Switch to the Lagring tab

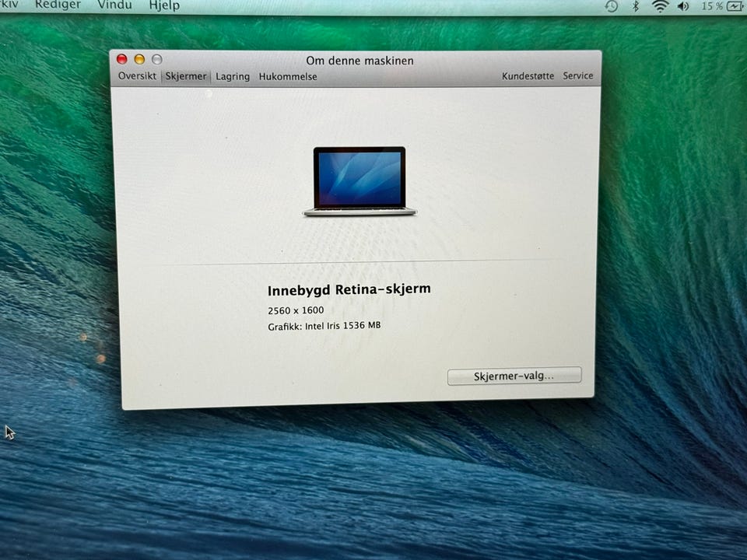tap(233, 77)
